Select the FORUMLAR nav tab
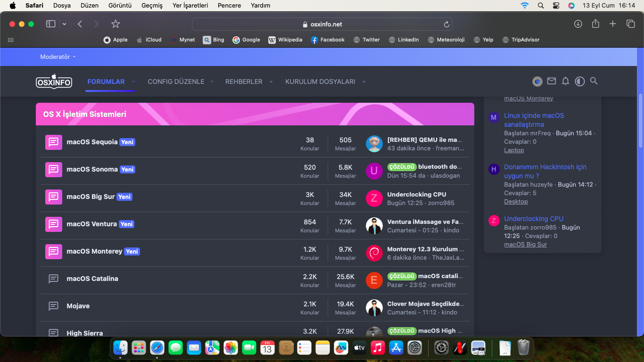 pos(106,82)
